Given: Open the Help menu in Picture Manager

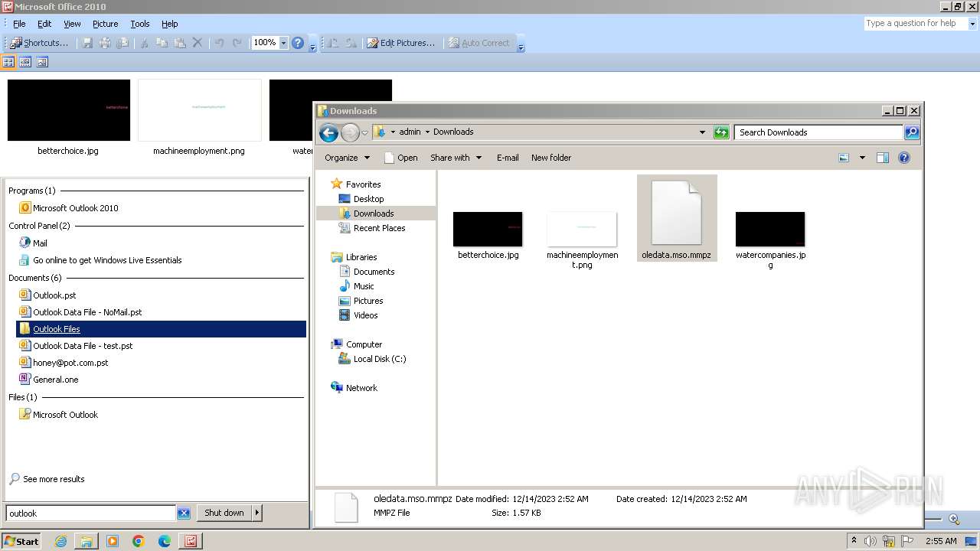Looking at the screenshot, I should click(169, 24).
